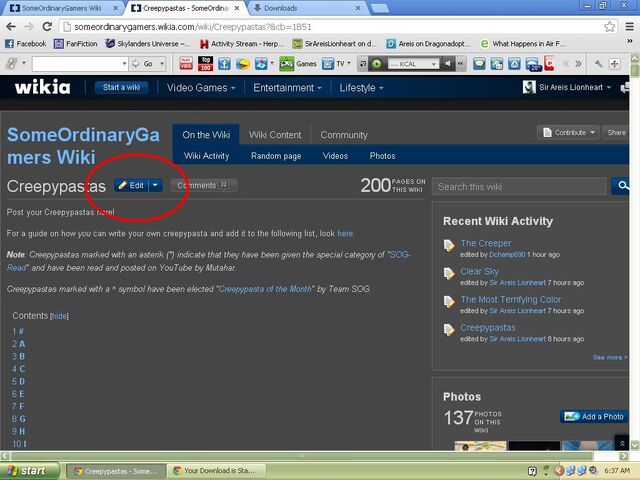The image size is (640, 480).
Task: Open the Entertainment menu
Action: [287, 88]
